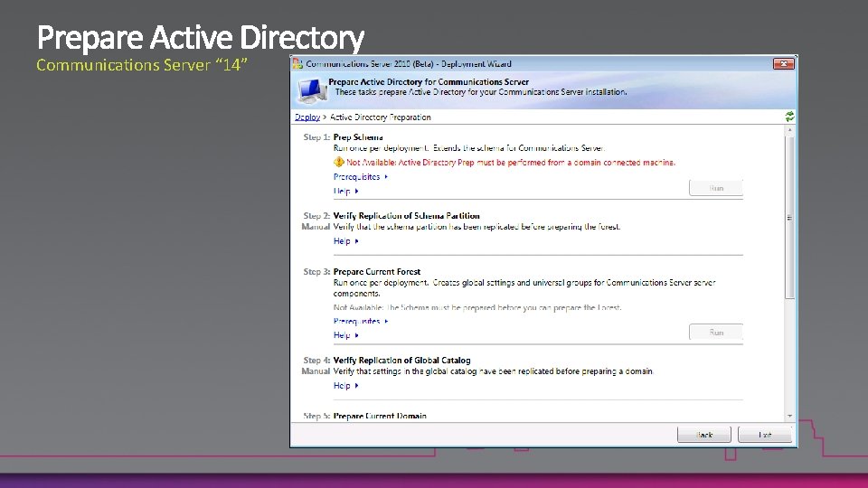
Task: Click the Deployment Wizard title bar icon
Action: point(297,63)
